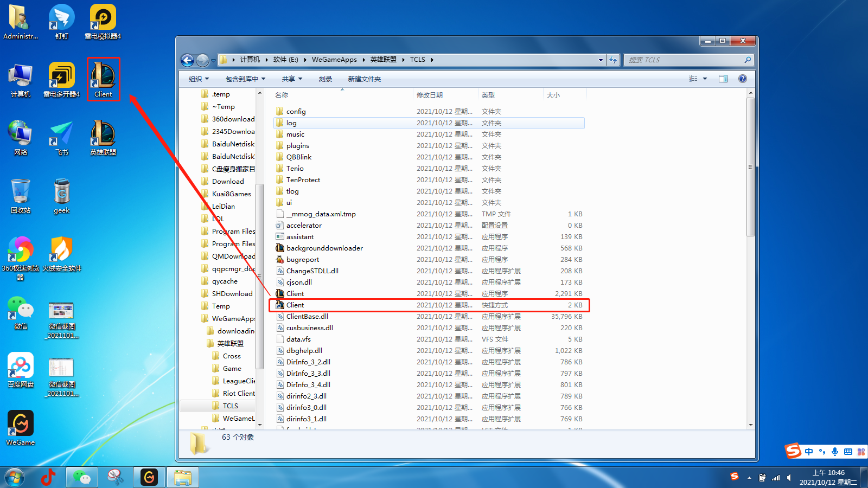Show the preview pane icon
This screenshot has height=488, width=868.
pos(723,79)
